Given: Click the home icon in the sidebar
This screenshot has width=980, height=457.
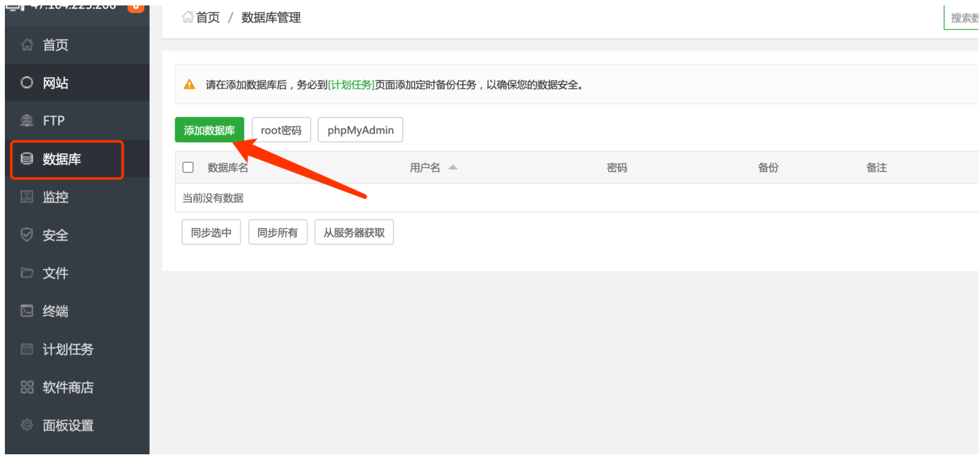Looking at the screenshot, I should point(27,45).
